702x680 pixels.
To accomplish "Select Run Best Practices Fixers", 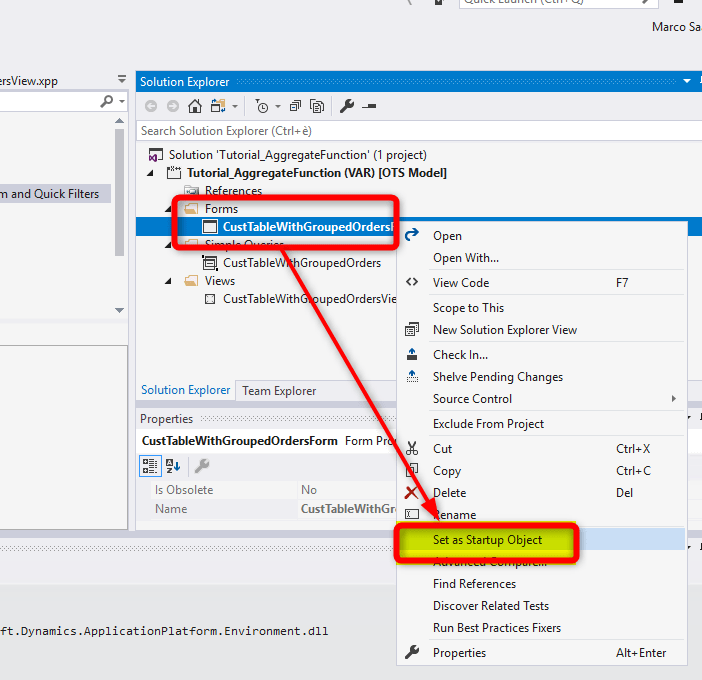I will [x=496, y=628].
